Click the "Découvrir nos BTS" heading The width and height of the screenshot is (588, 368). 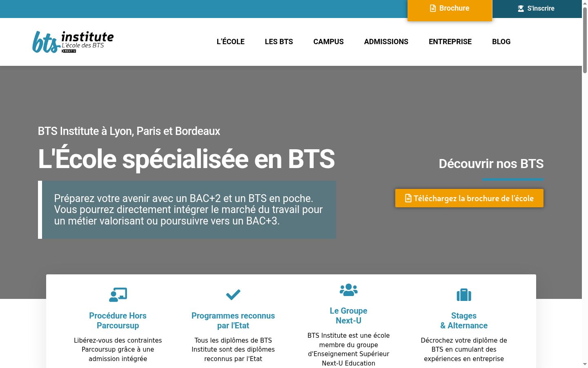491,164
